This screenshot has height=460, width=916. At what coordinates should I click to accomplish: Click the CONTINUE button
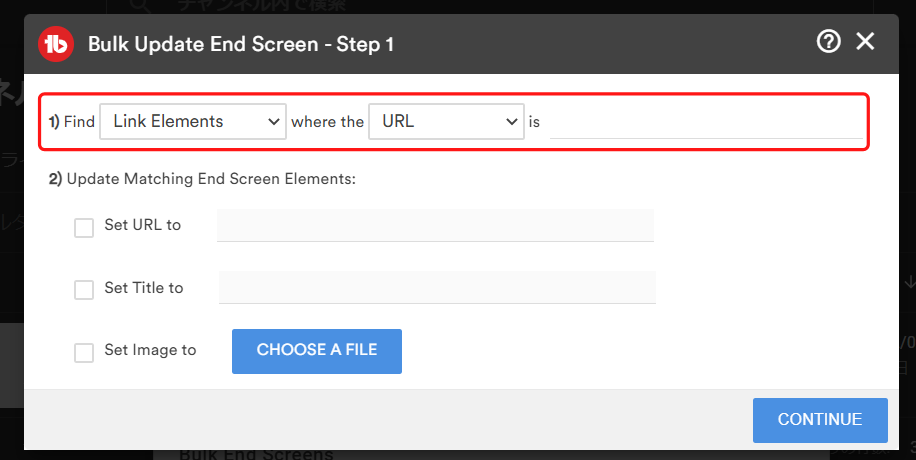tap(820, 420)
